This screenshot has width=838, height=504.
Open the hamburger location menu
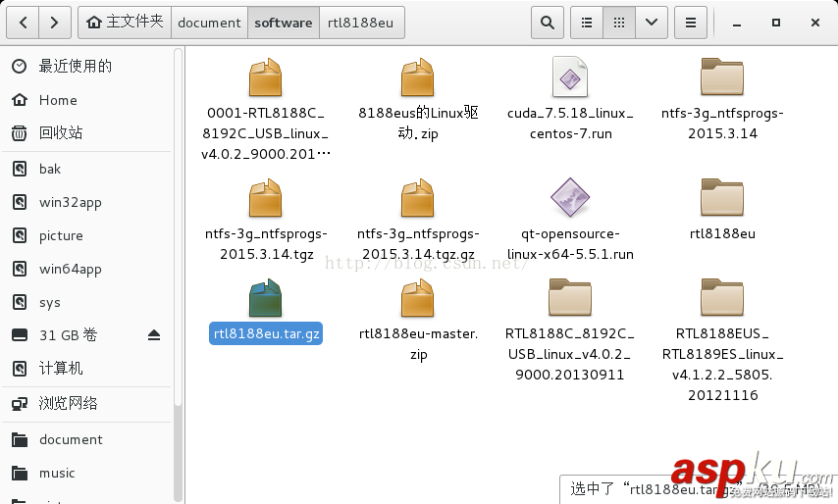pos(691,23)
